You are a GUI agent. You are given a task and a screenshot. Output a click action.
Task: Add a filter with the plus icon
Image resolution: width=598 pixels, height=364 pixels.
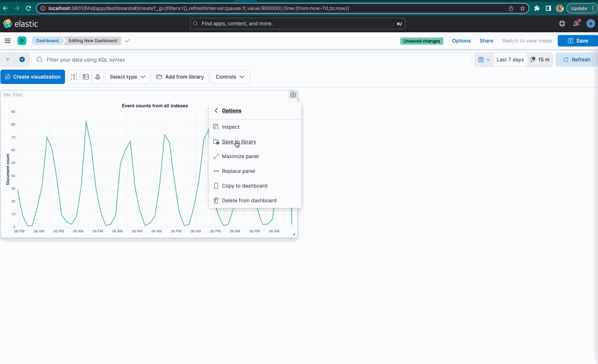click(x=22, y=59)
